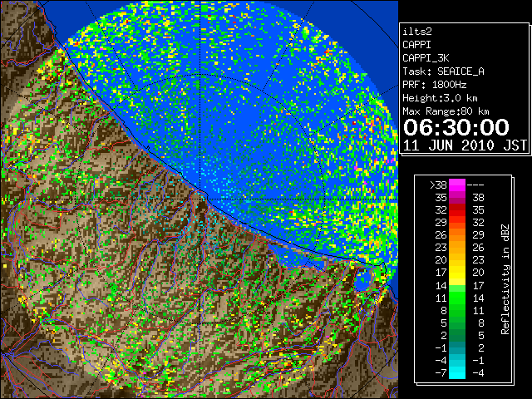Click the 'PRF: 1800Hz' text
This screenshot has width=532, height=399.
[x=435, y=85]
